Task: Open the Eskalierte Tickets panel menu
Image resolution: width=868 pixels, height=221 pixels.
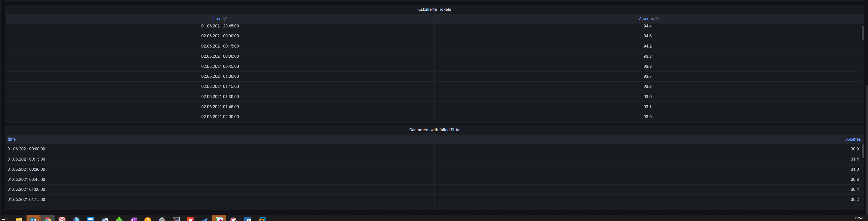Action: [434, 9]
